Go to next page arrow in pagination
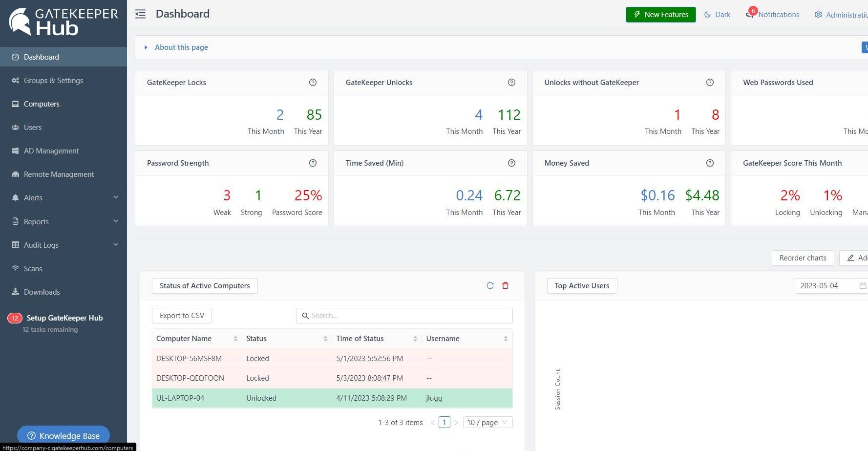 click(x=456, y=423)
